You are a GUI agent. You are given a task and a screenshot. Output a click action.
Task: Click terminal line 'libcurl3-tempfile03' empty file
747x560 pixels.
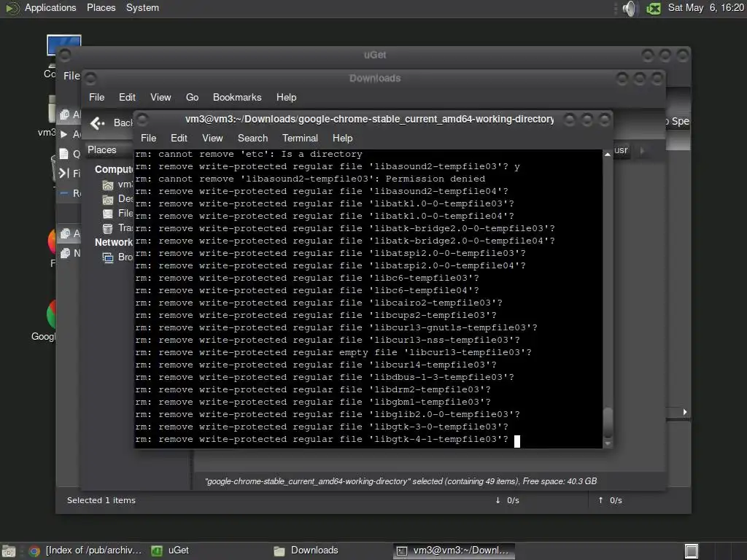(x=333, y=352)
